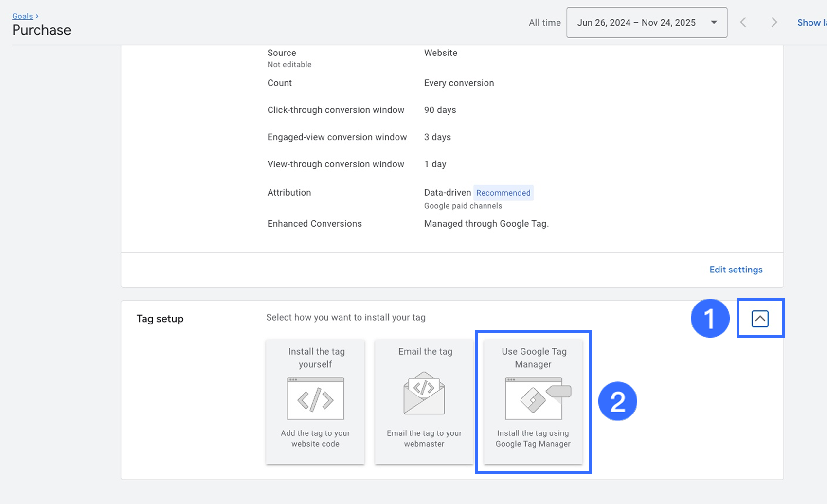Click the Edit settings link

736,270
